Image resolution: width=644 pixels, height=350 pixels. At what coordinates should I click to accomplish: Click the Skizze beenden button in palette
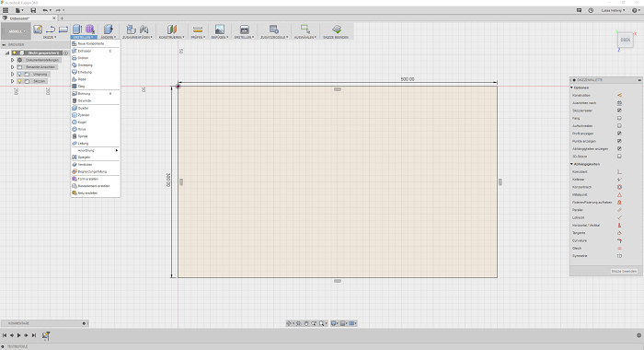pyautogui.click(x=624, y=271)
